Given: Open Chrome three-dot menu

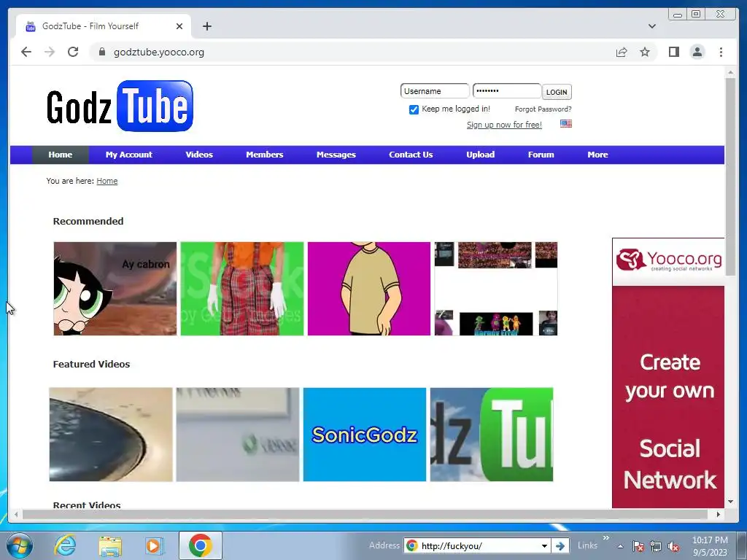Looking at the screenshot, I should (721, 52).
